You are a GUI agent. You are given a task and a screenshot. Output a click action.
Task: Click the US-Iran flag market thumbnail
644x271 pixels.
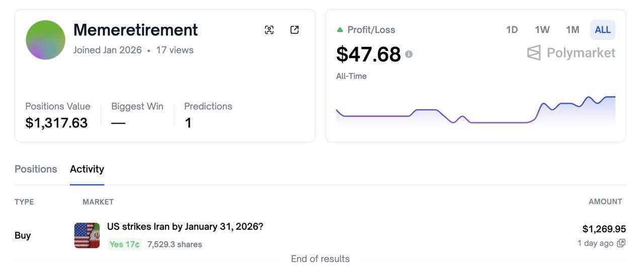coord(87,235)
